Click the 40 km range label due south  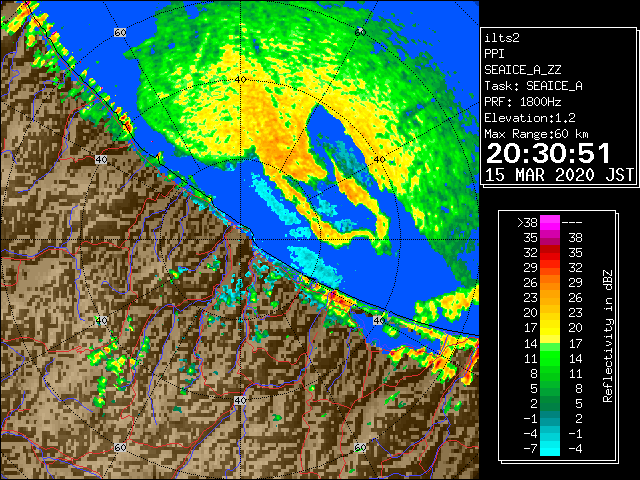240,400
